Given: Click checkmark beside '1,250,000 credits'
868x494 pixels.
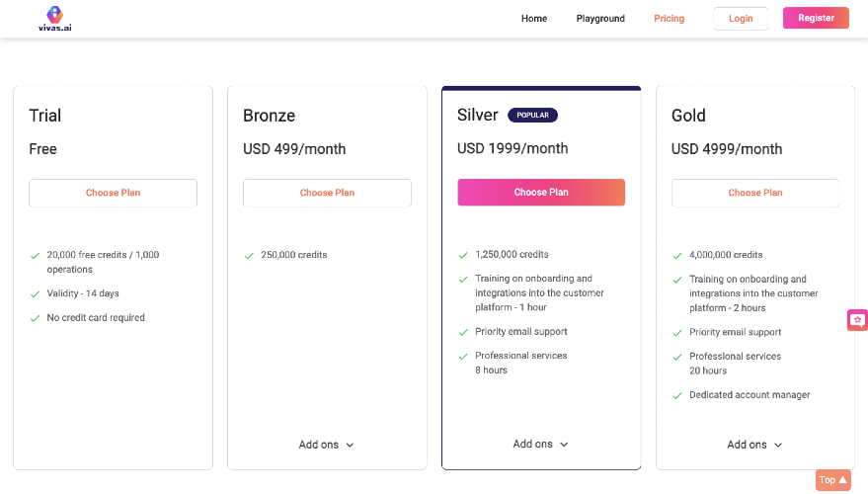Looking at the screenshot, I should point(463,255).
